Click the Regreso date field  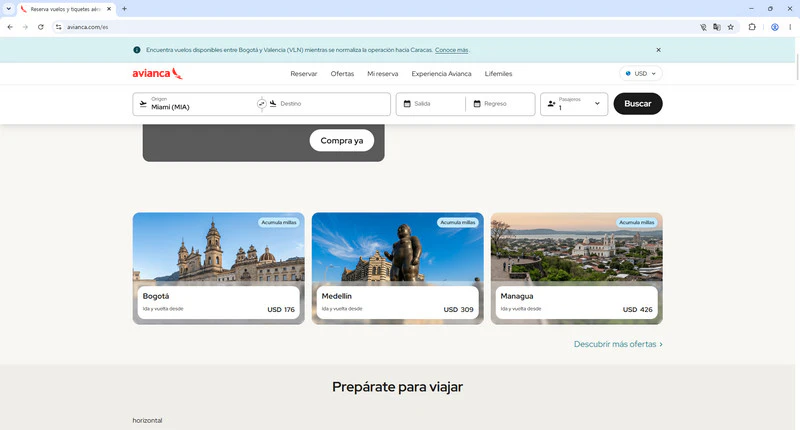click(501, 104)
